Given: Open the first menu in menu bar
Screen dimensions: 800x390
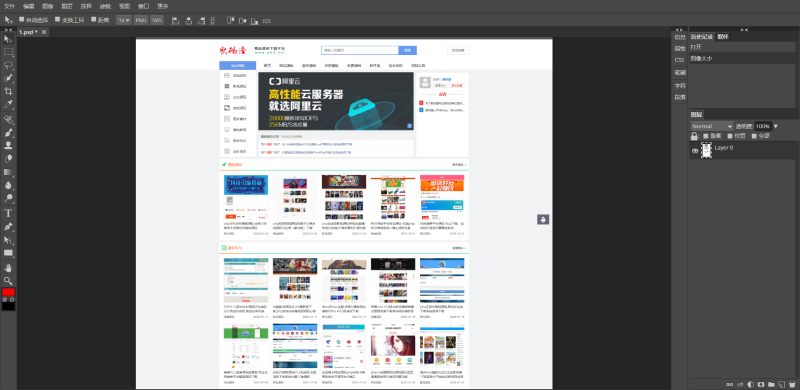Looking at the screenshot, I should [x=9, y=6].
